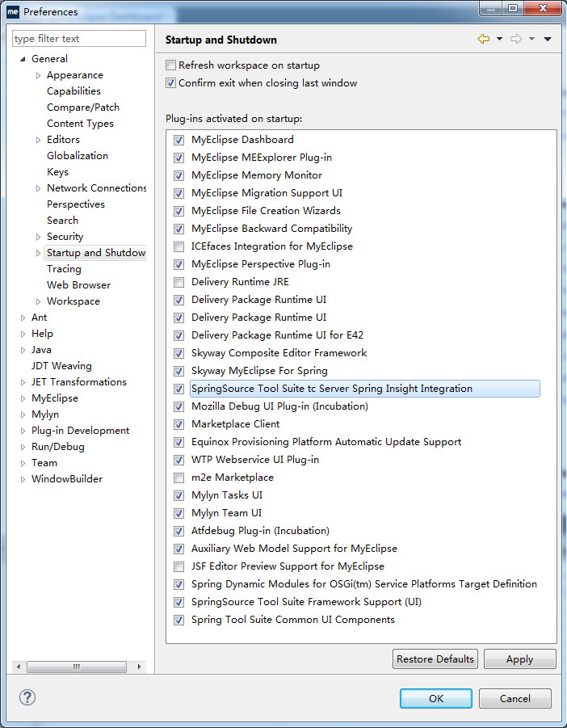Select Auxiliary Web Model Support for MyEclipse
Image resolution: width=567 pixels, height=728 pixels.
point(294,549)
